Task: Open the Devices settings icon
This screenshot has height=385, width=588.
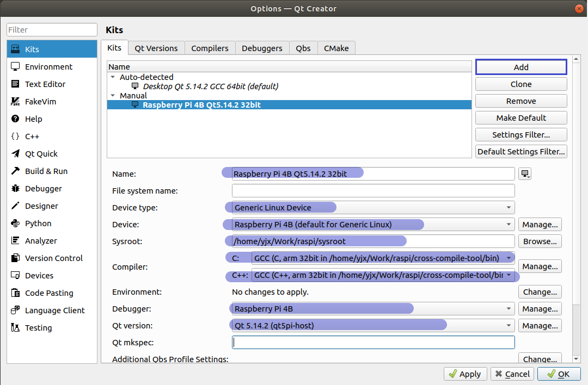Action: [x=15, y=276]
